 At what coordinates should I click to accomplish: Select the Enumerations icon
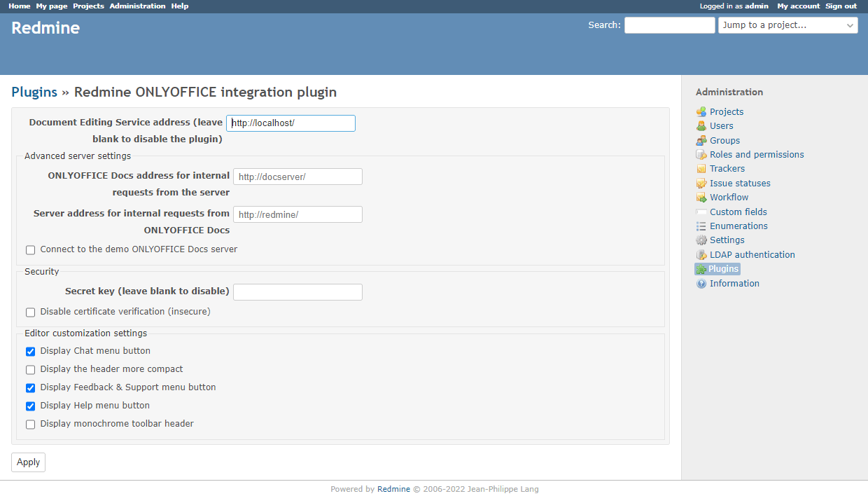[x=701, y=226]
